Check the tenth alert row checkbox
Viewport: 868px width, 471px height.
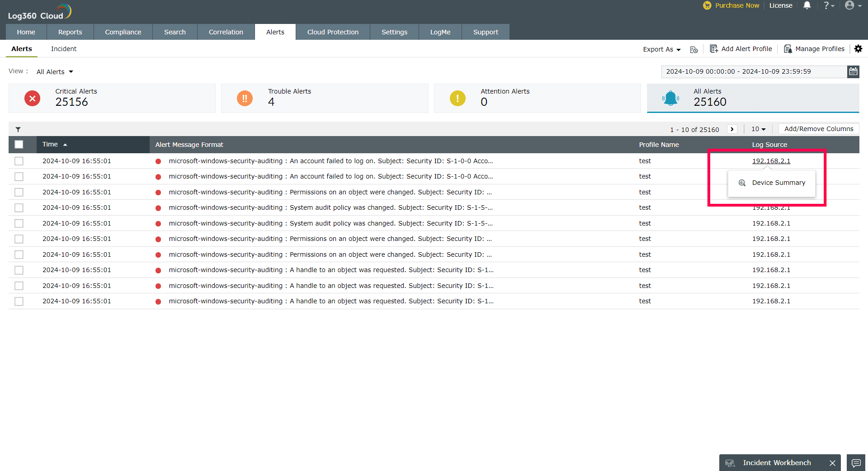tap(19, 301)
